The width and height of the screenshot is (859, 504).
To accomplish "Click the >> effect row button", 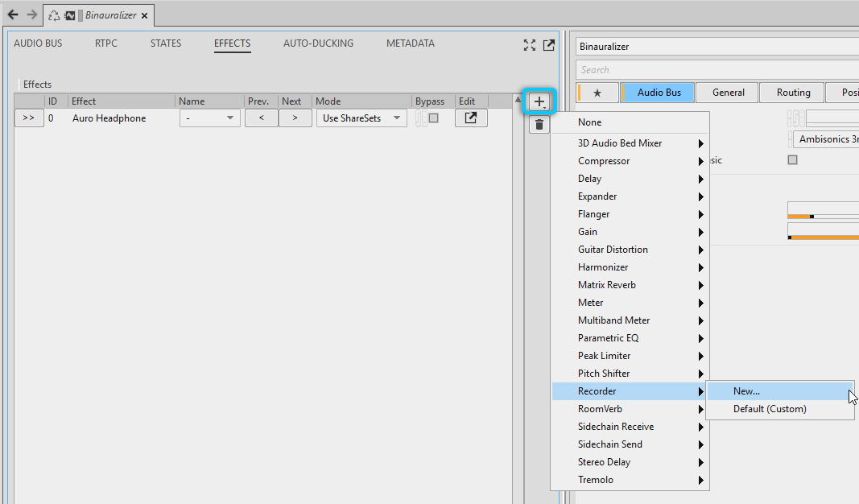I will click(x=29, y=118).
